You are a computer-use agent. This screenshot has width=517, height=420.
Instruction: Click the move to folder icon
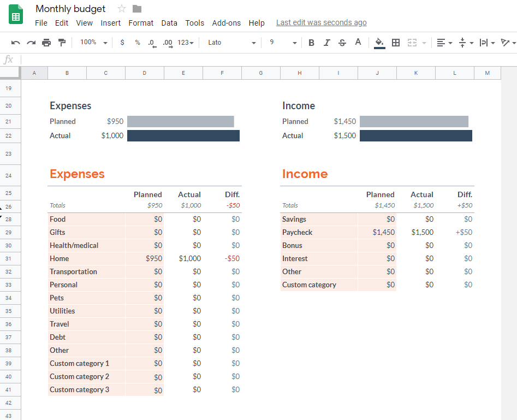137,9
